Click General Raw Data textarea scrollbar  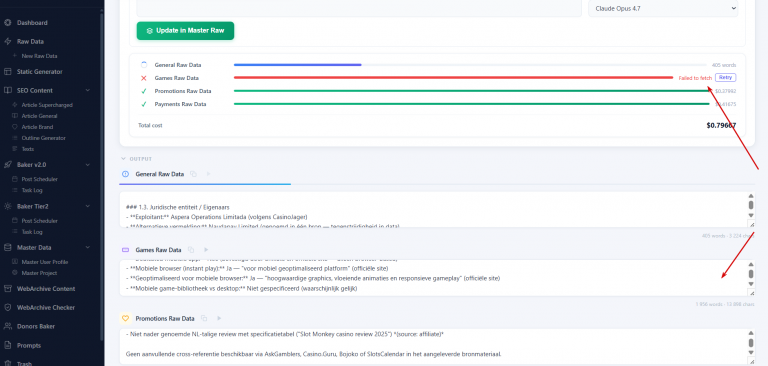point(751,206)
